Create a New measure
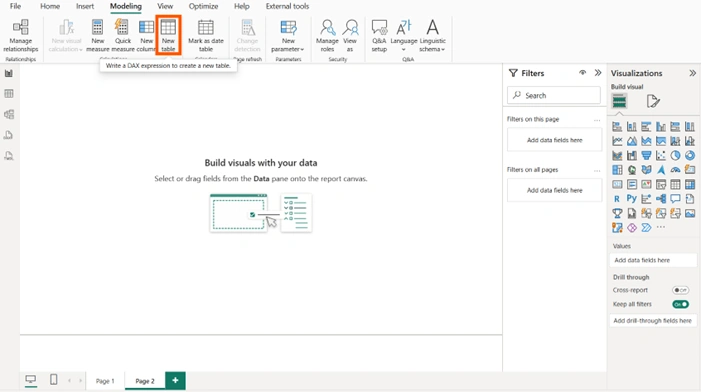Viewport: 701px width, 392px height. click(97, 36)
